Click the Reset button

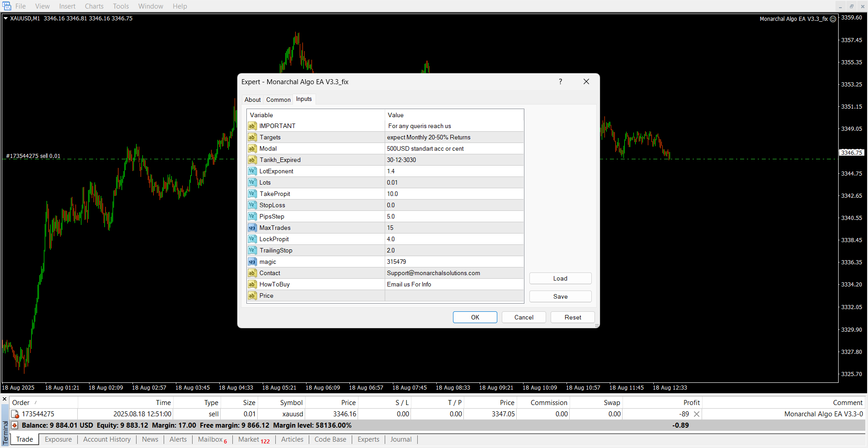pos(573,317)
